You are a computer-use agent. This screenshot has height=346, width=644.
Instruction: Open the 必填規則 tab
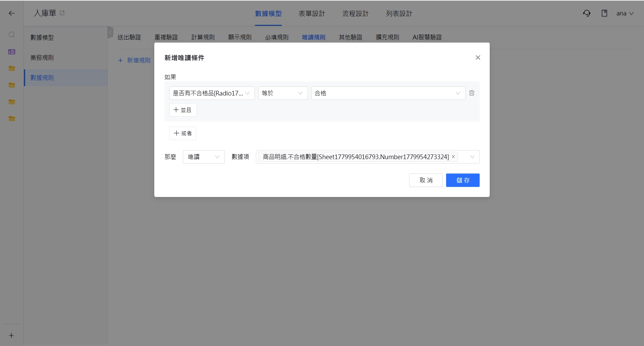[277, 37]
